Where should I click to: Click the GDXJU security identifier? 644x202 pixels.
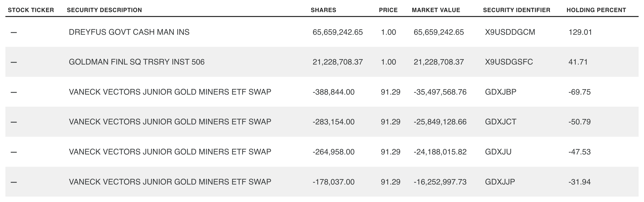(498, 152)
